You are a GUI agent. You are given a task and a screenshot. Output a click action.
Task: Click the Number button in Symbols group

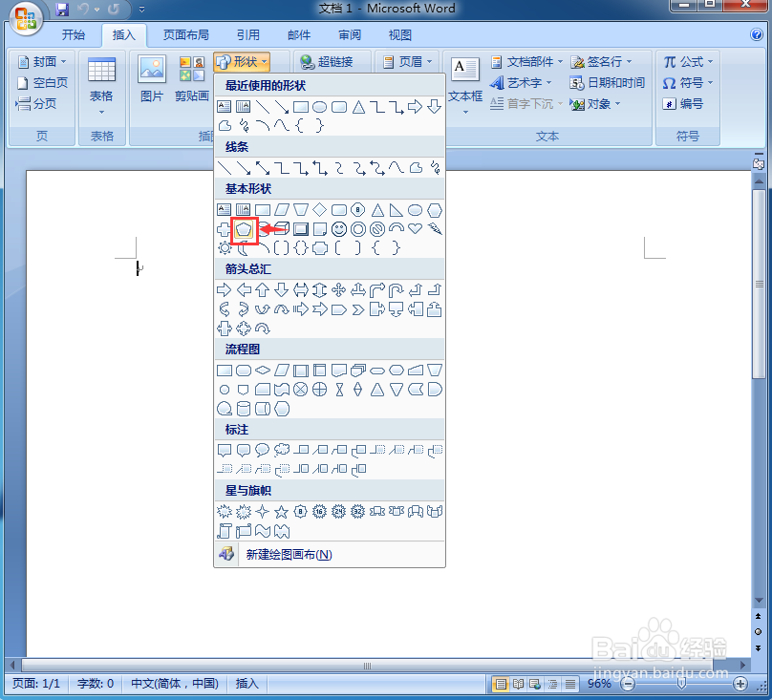tap(683, 104)
